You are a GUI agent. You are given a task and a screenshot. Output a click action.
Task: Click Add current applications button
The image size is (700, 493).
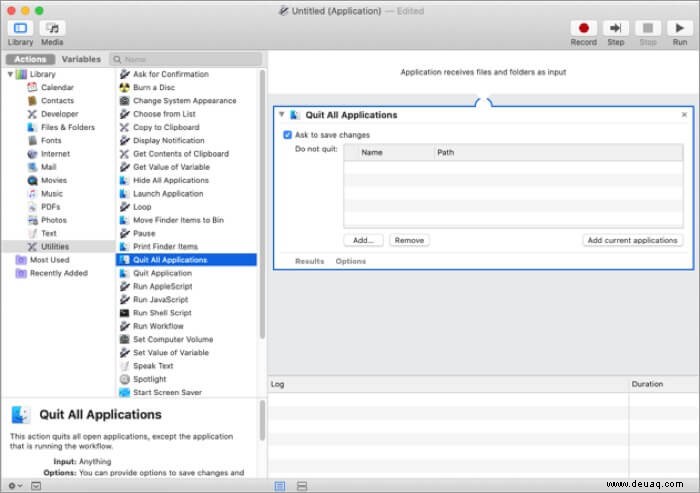tap(633, 240)
